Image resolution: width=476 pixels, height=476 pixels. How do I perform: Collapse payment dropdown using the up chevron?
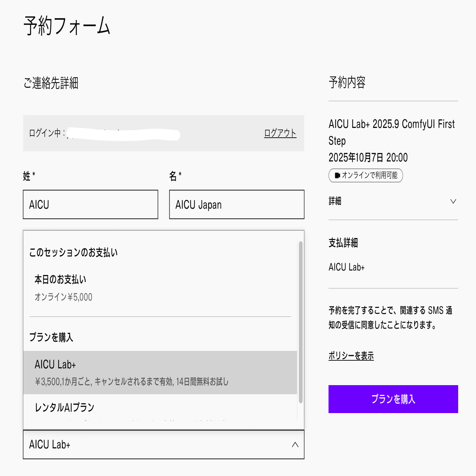tap(295, 445)
